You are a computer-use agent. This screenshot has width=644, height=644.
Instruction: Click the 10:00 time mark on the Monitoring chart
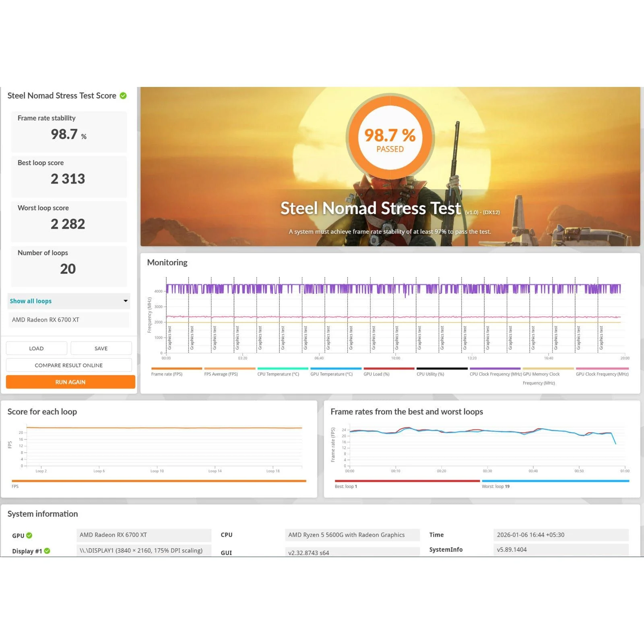[x=396, y=358]
